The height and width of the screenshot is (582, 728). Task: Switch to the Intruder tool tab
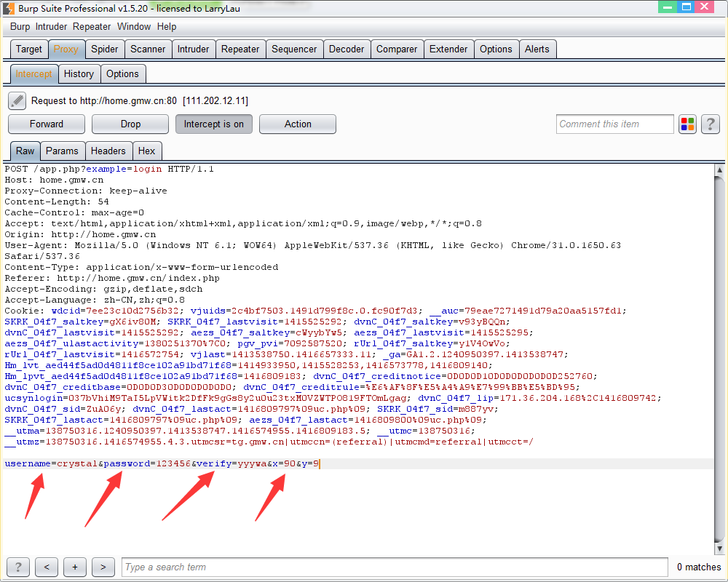click(193, 49)
